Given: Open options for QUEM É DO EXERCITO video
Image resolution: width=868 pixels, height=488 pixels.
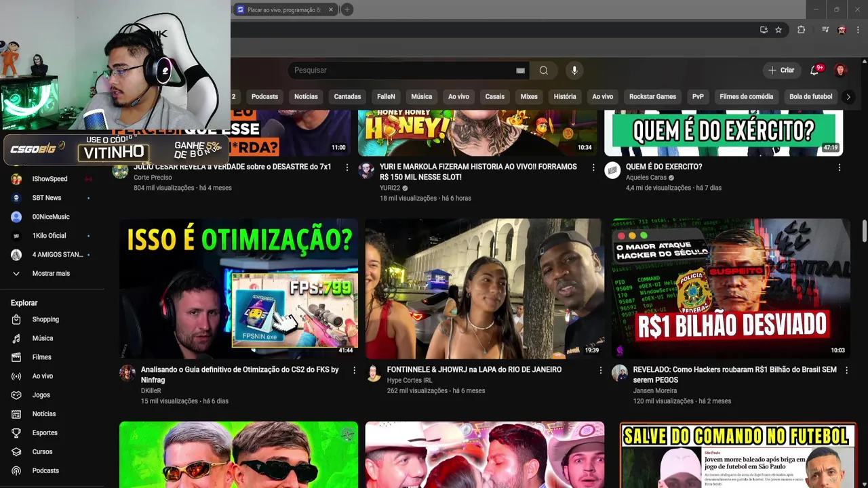Looking at the screenshot, I should [840, 167].
